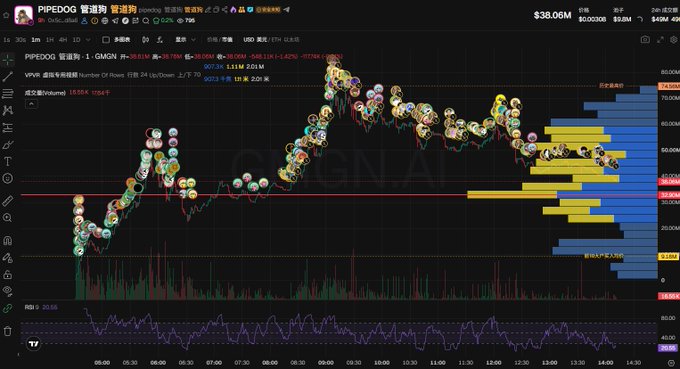Viewport: 680px width, 369px height.
Task: Collapse the indicator legend chevron
Action: [x=31, y=104]
